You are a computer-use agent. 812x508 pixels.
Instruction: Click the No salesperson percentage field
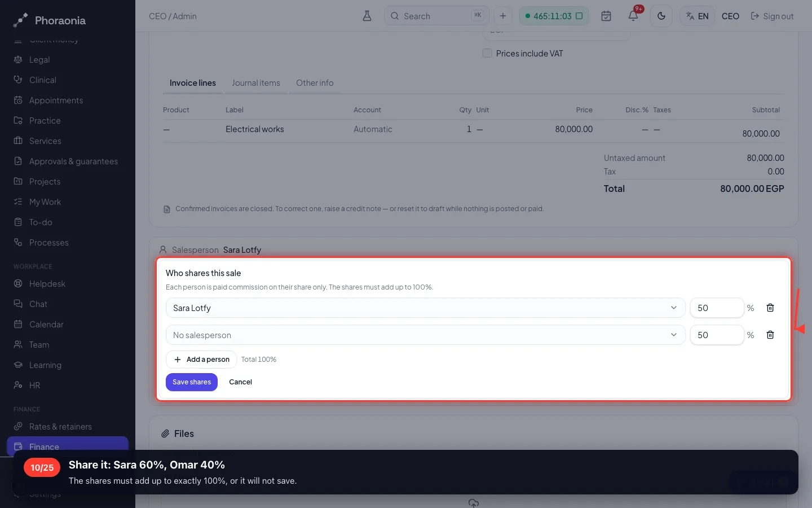click(x=717, y=335)
